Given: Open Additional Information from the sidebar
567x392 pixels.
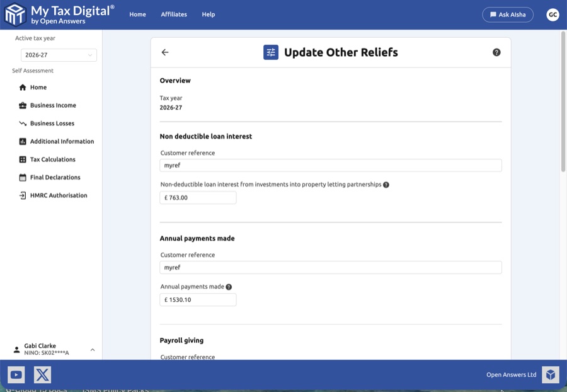Looking at the screenshot, I should tap(62, 141).
